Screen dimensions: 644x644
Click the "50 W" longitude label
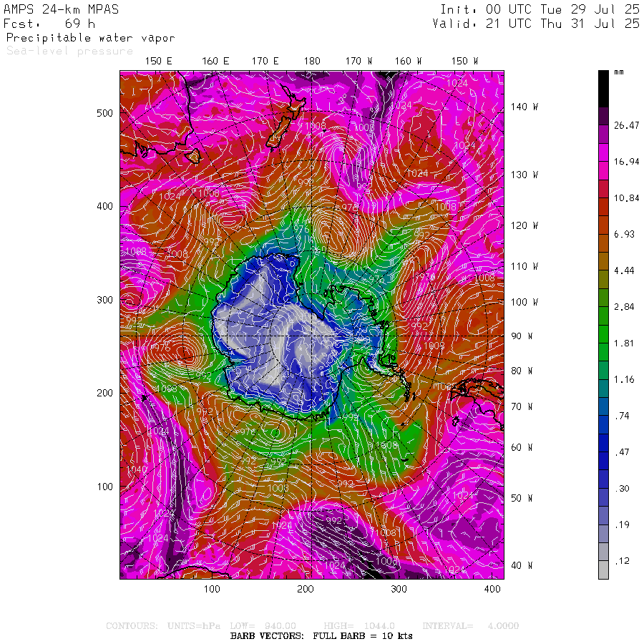point(522,498)
